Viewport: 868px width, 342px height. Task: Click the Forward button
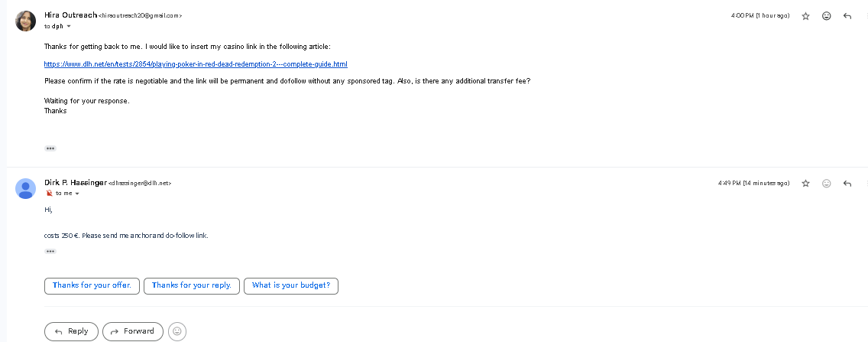(133, 331)
